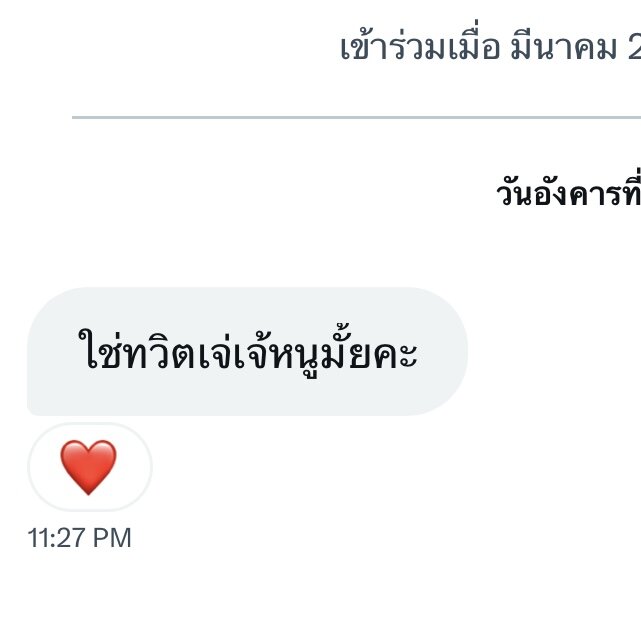Select the message bubble ใช่ทวิตเจ่เจ้หนูมั้ยคะ
This screenshot has height=617, width=641.
click(247, 352)
